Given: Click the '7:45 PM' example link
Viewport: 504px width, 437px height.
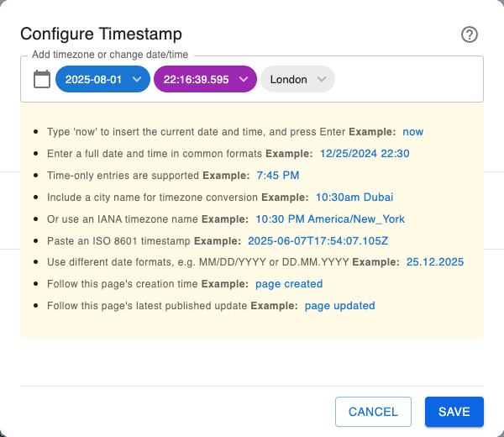Looking at the screenshot, I should 278,176.
